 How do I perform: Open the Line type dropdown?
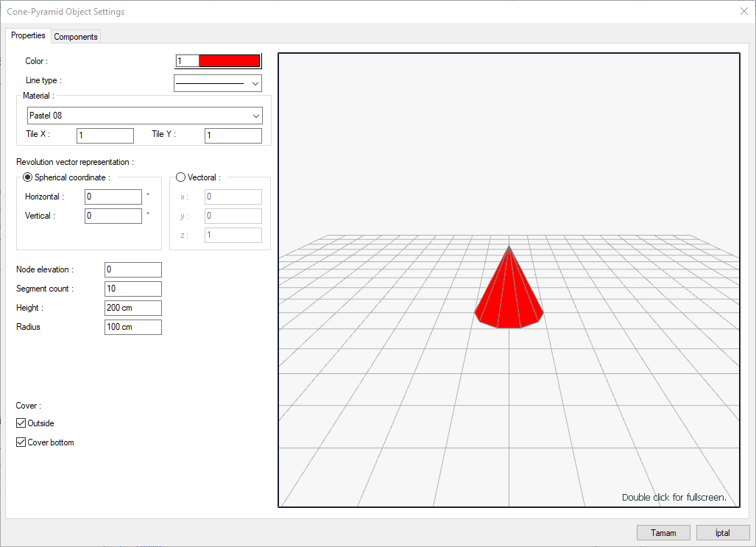coord(218,83)
